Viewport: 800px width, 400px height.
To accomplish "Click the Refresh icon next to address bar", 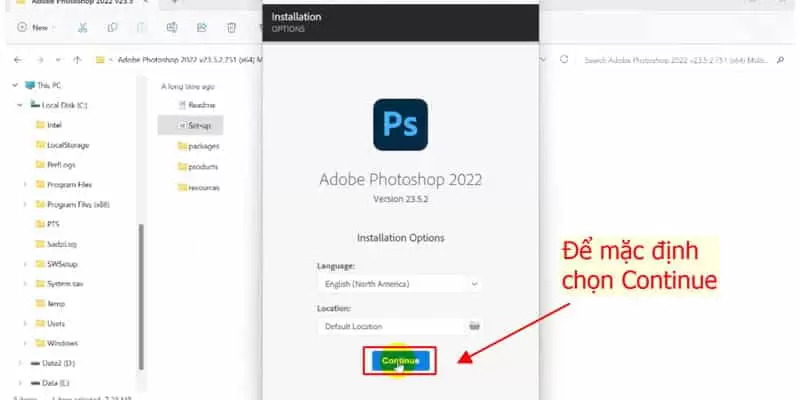I will 564,59.
